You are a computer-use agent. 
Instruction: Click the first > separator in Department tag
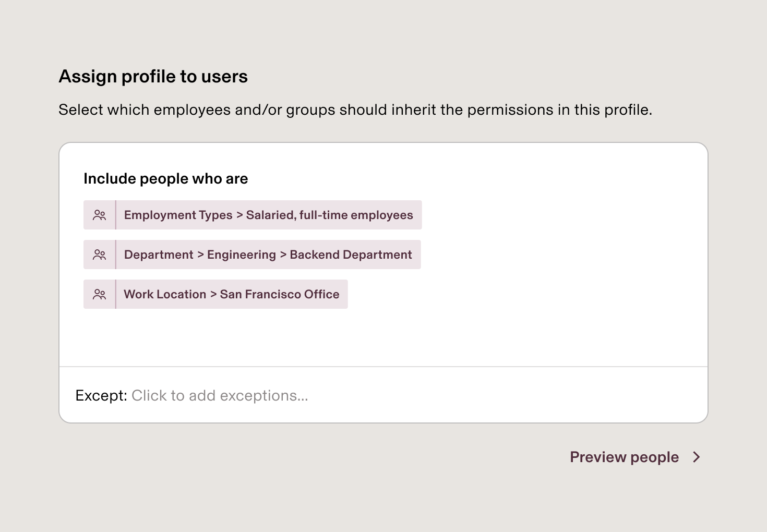(x=200, y=255)
